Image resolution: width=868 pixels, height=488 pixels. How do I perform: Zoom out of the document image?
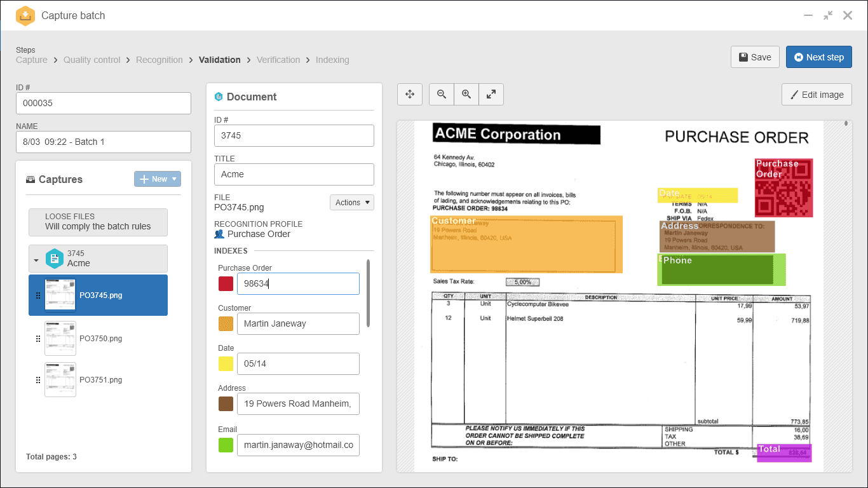[x=442, y=94]
